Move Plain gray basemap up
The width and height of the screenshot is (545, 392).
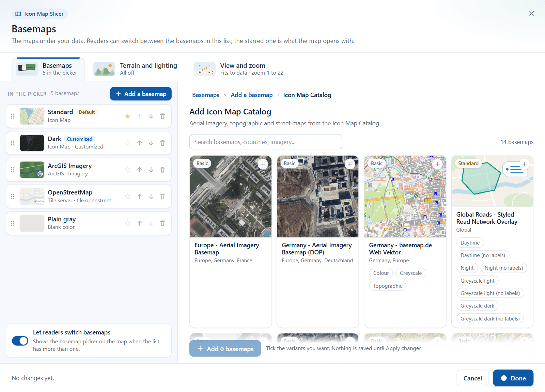click(140, 223)
